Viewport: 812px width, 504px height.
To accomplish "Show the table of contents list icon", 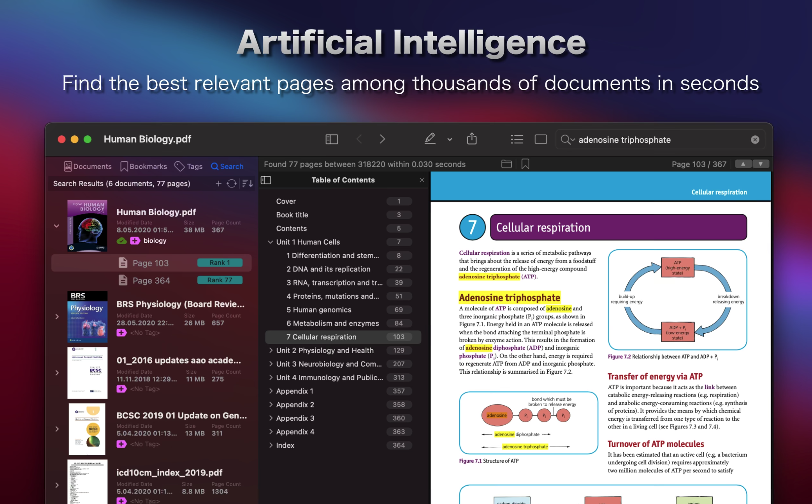I will click(x=517, y=139).
